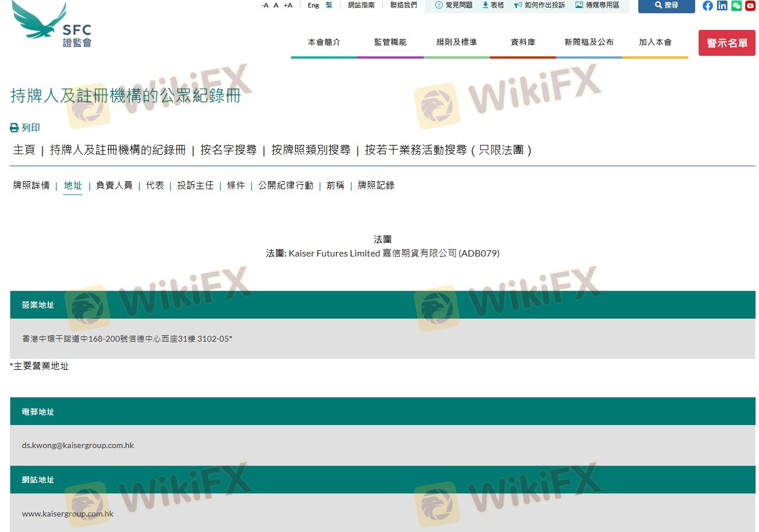Switch to the 負責人員 tab
Screen dimensions: 759x532
click(114, 185)
